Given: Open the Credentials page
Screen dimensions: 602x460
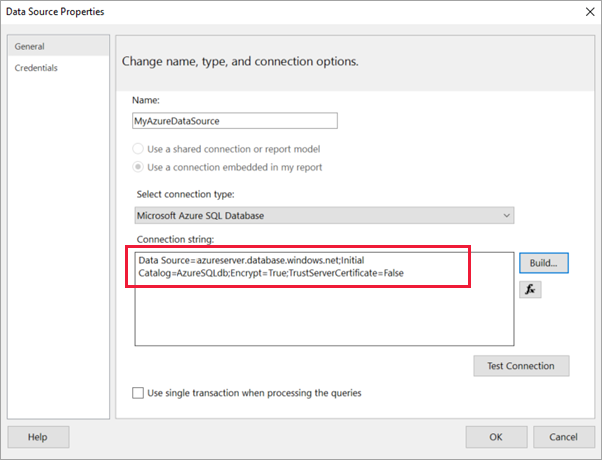Looking at the screenshot, I should pyautogui.click(x=36, y=68).
